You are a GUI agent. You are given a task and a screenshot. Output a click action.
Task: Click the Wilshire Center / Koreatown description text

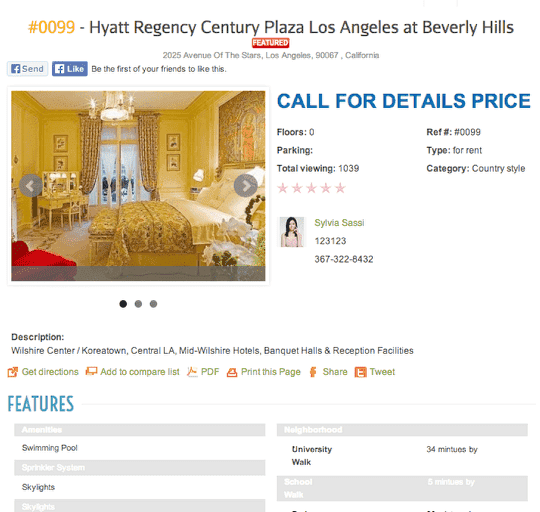point(212,351)
